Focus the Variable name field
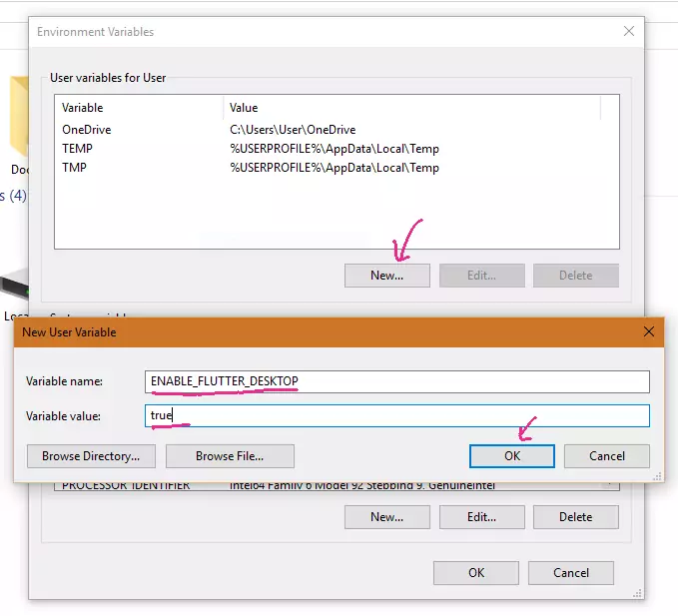Viewport: 678px width, 616px height. pos(397,381)
